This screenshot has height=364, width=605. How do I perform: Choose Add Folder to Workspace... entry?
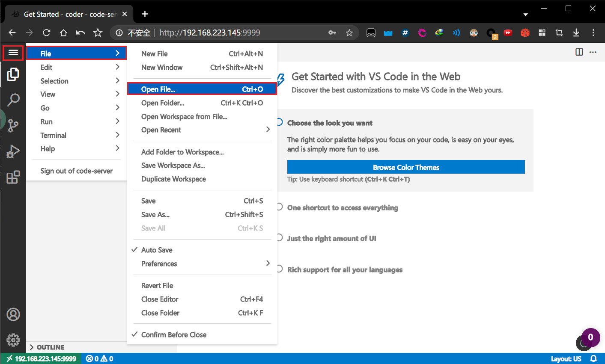click(x=202, y=152)
